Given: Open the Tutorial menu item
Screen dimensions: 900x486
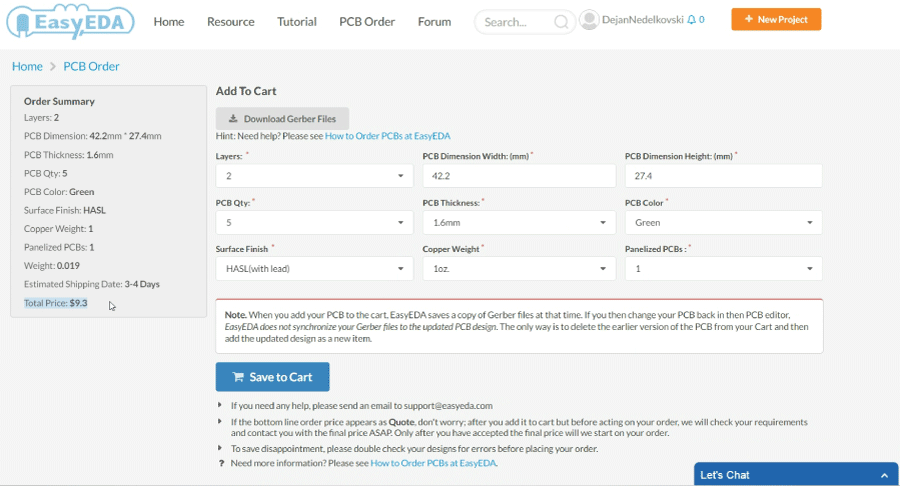Looking at the screenshot, I should [x=297, y=22].
